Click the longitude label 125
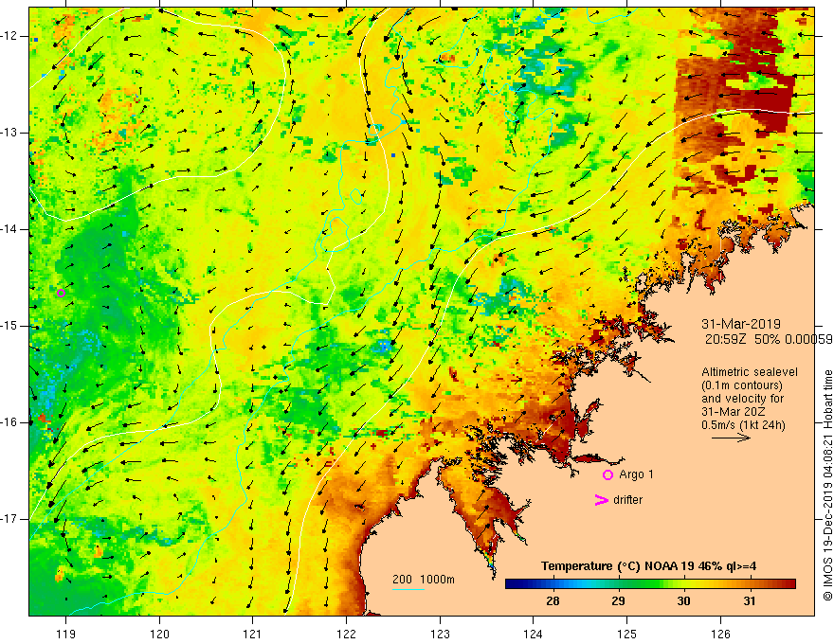The width and height of the screenshot is (834, 644). coord(627,634)
